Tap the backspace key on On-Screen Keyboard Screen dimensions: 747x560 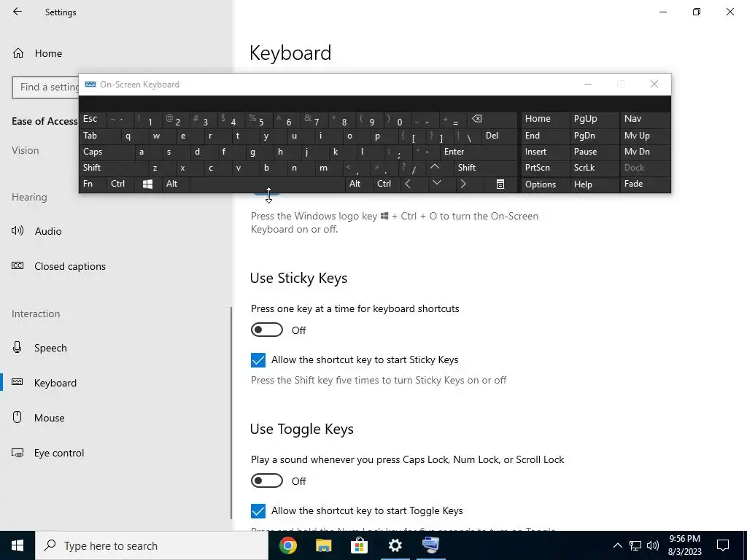[x=492, y=119]
